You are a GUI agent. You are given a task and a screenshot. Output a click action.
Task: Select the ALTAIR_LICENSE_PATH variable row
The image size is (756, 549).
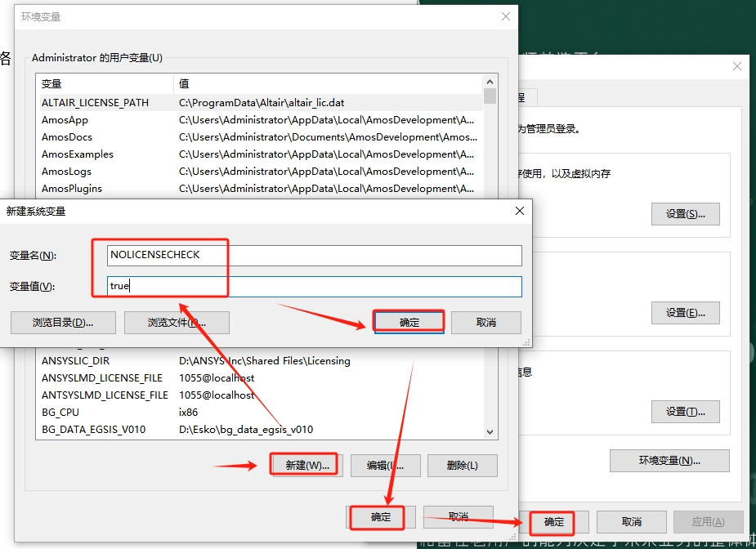point(96,103)
